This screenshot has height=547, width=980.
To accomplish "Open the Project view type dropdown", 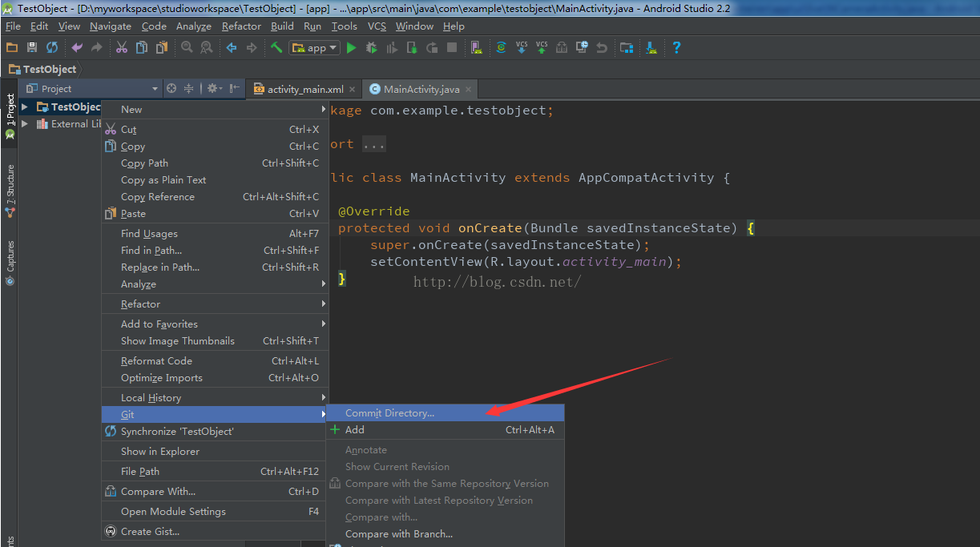I will 92,89.
